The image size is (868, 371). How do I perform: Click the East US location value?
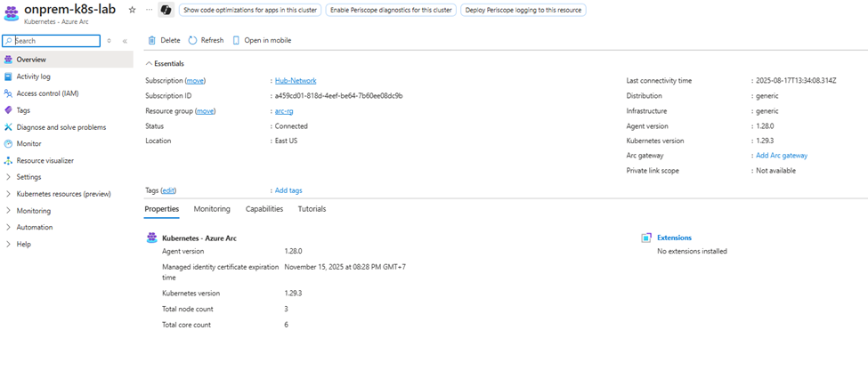(286, 141)
